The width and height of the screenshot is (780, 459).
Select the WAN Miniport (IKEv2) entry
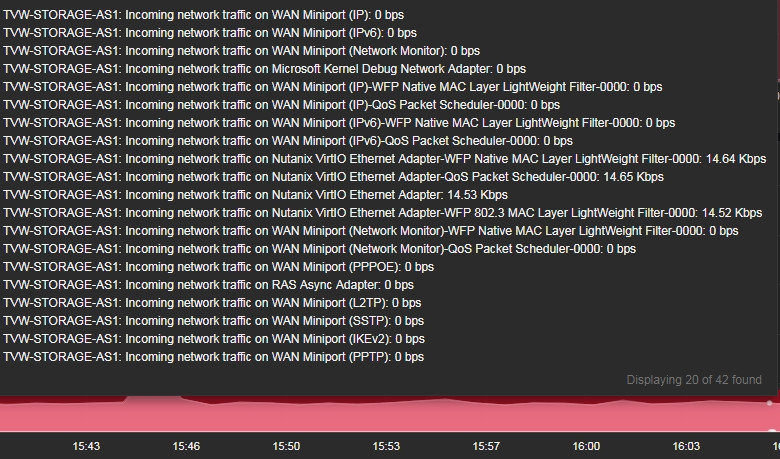click(214, 339)
